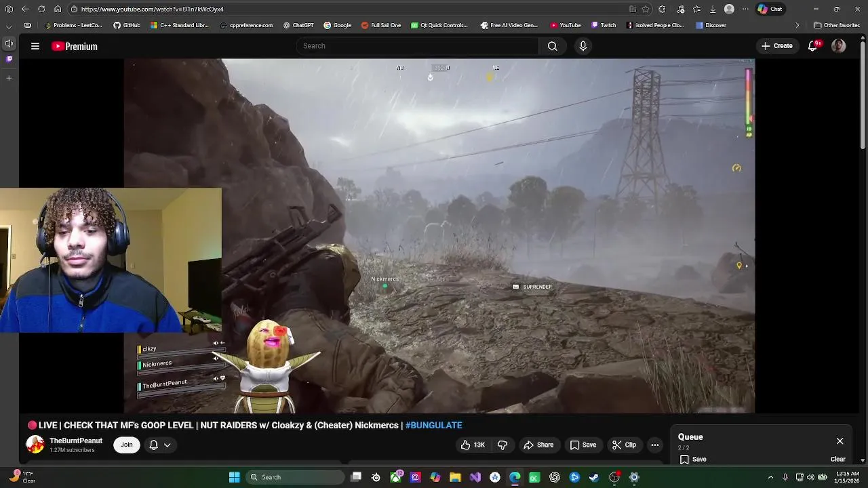Open clock and date 12:15 AM
This screenshot has height=488, width=868.
848,477
